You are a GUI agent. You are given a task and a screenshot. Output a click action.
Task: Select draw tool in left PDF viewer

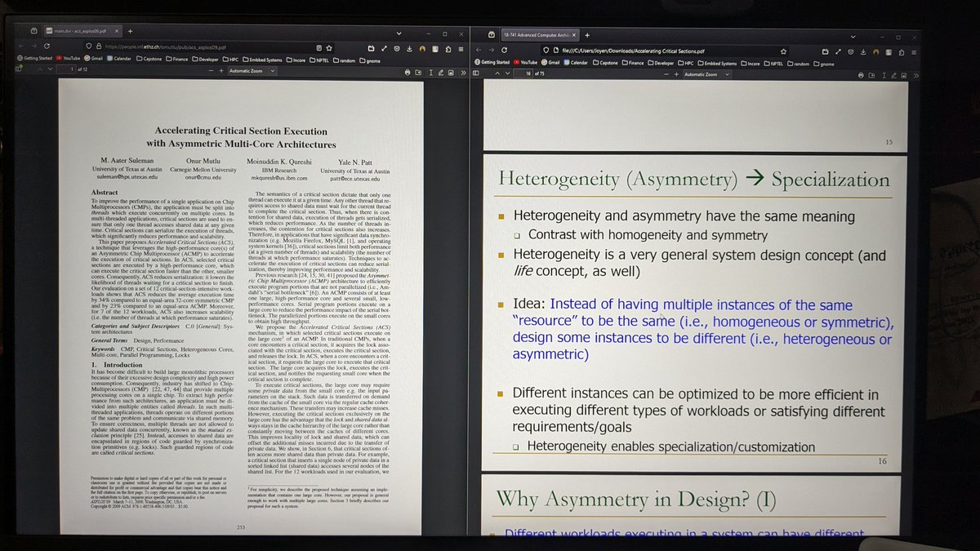440,72
